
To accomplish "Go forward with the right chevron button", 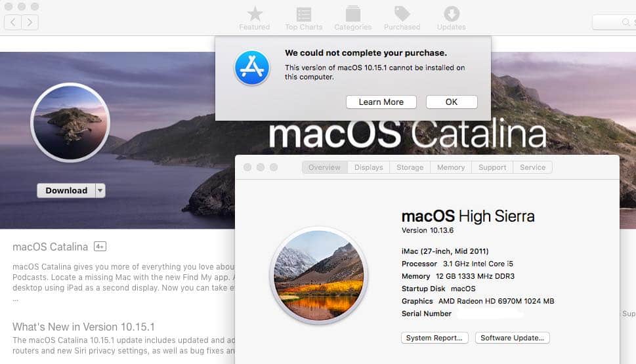I will [30, 22].
